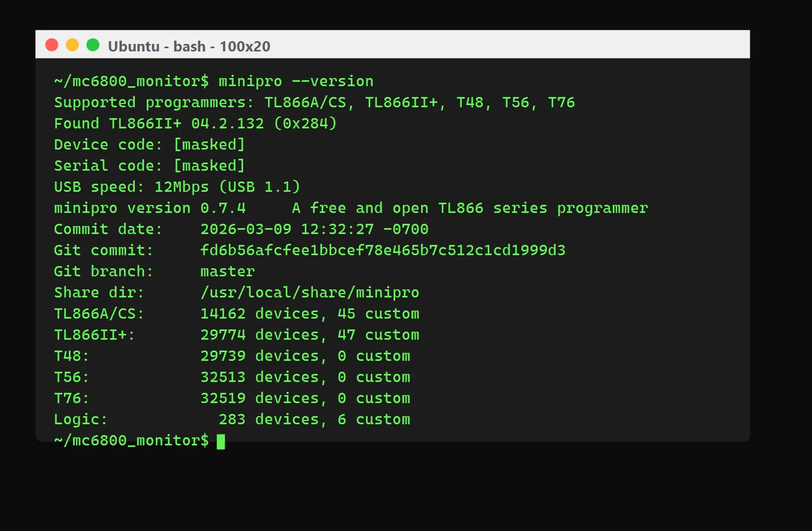Click the masked "Serial code" line

pyautogui.click(x=149, y=166)
